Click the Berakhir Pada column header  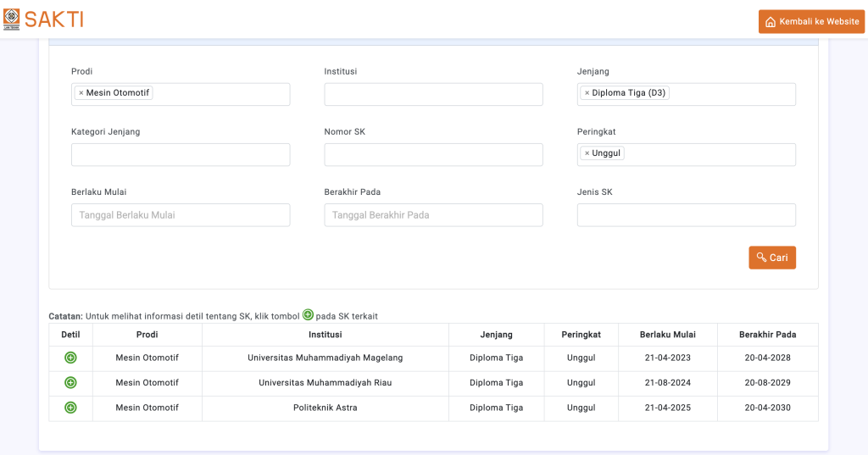pyautogui.click(x=767, y=335)
